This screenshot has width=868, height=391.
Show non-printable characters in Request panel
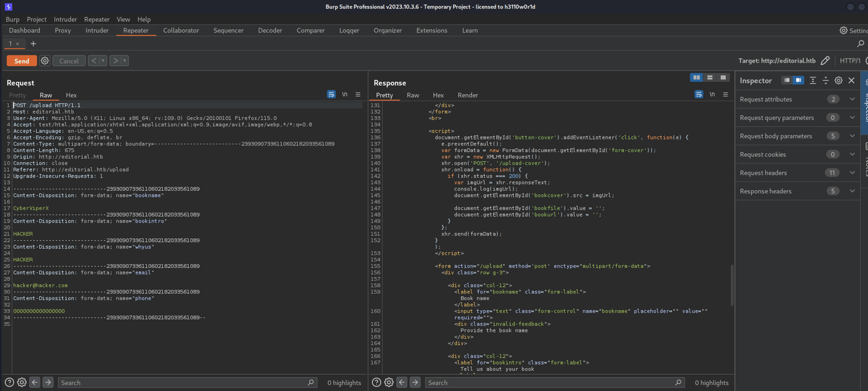coord(345,95)
